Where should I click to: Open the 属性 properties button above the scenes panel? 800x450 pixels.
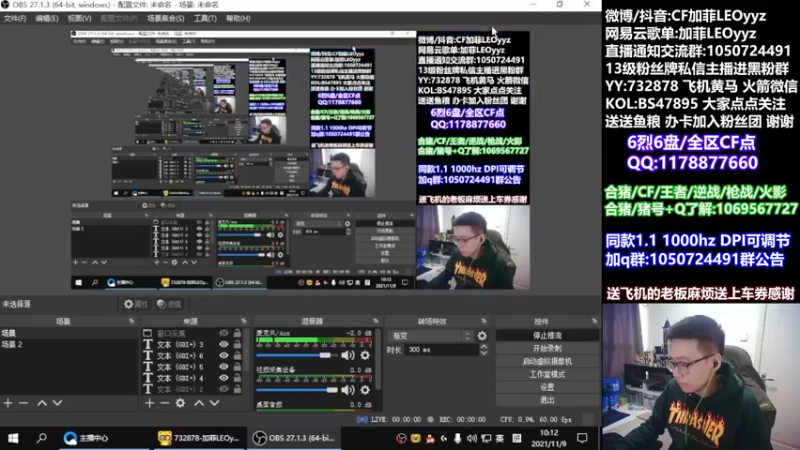pyautogui.click(x=136, y=304)
